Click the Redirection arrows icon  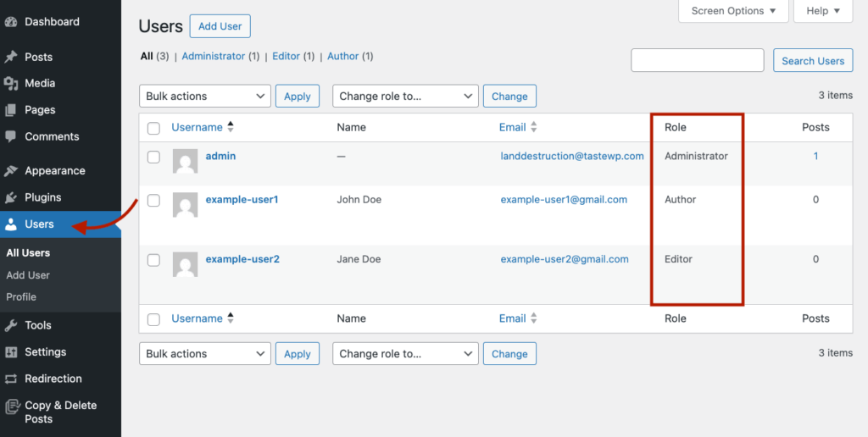tap(10, 379)
